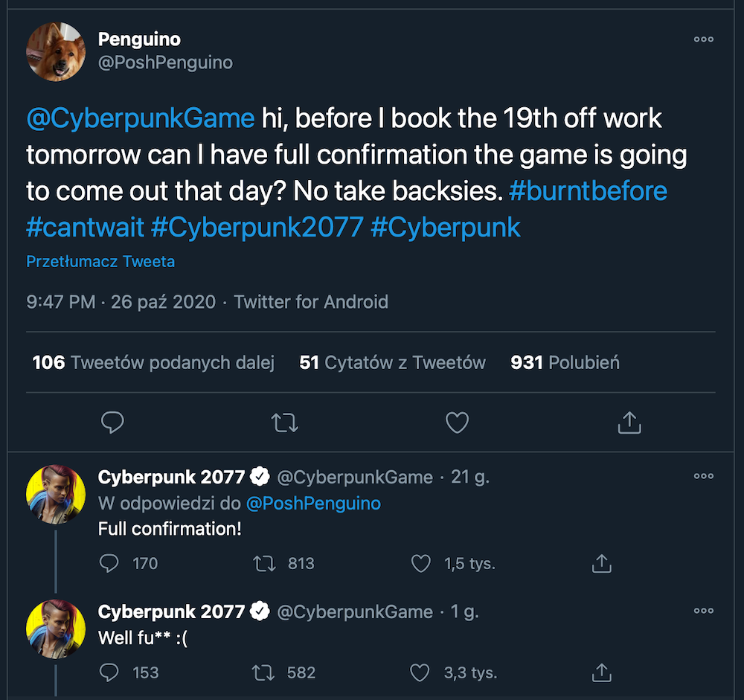Reply to the 'Full confirmation!' tweet
This screenshot has height=700, width=744.
point(109,563)
